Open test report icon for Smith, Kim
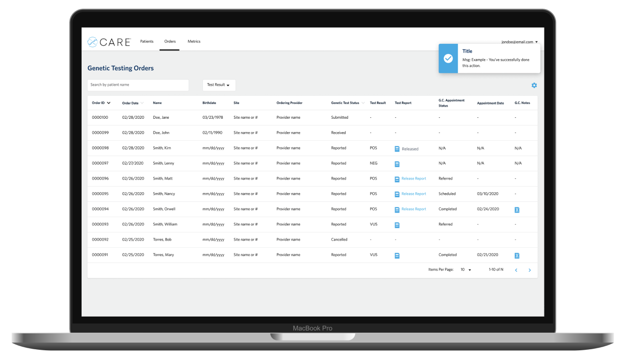This screenshot has height=364, width=627. click(x=397, y=149)
